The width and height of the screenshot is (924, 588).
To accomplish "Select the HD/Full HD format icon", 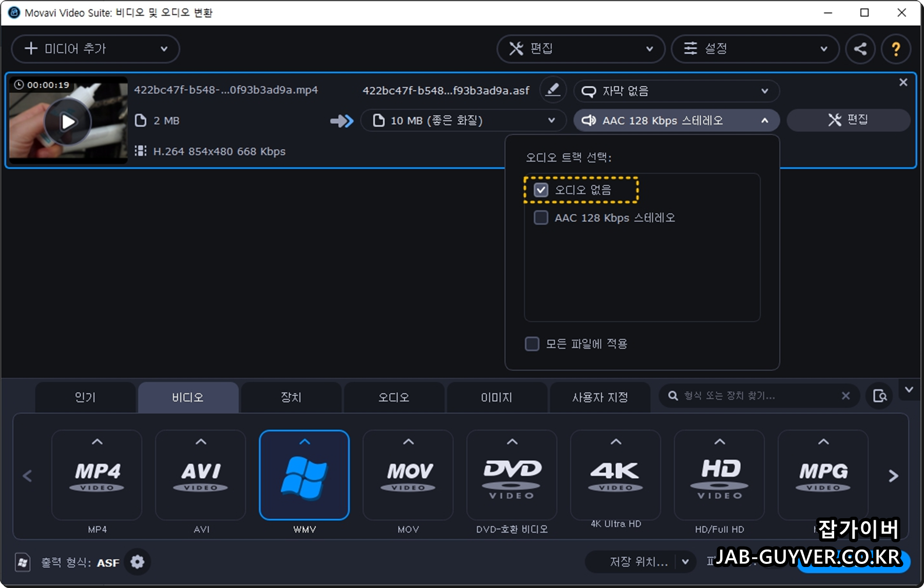I will [x=719, y=475].
